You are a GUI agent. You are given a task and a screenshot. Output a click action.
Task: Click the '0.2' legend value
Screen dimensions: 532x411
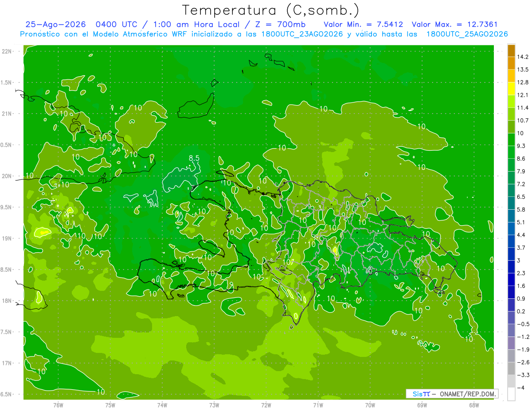tap(521, 311)
